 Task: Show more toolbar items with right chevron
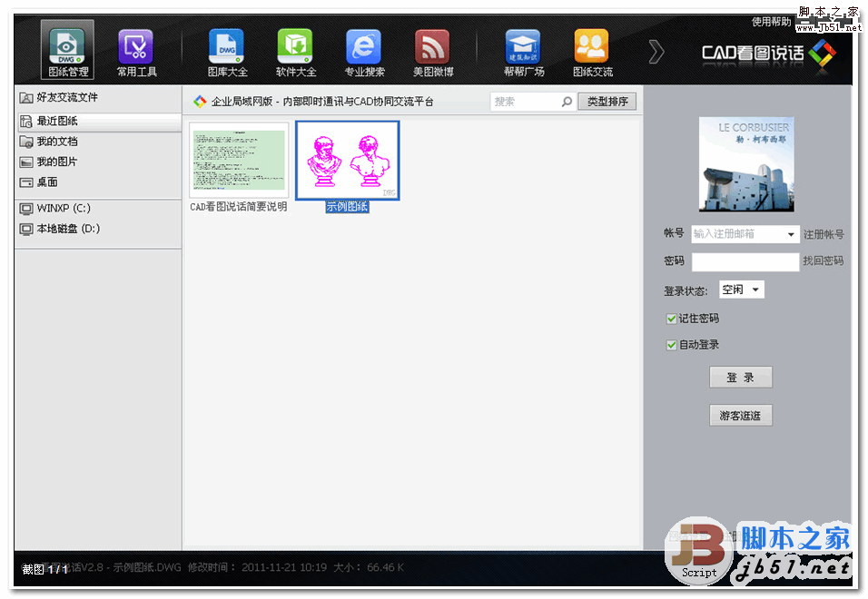pyautogui.click(x=656, y=52)
